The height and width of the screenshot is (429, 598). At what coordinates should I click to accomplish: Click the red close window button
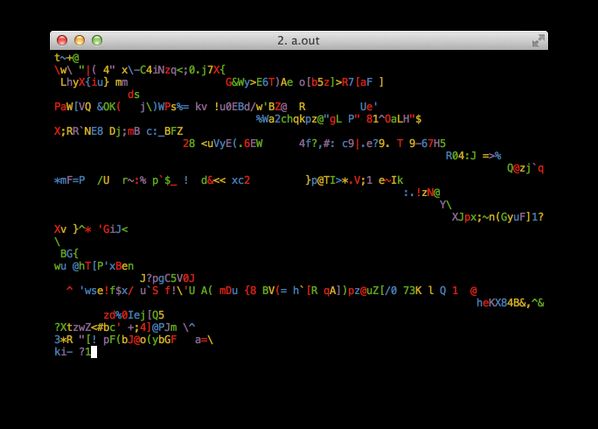pos(62,40)
